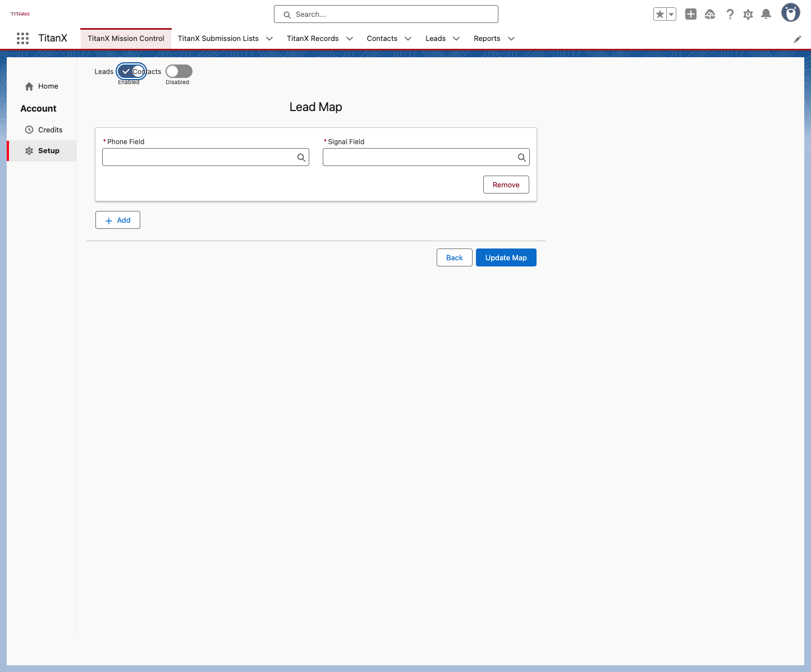
Task: Open the favorites list dropdown arrow
Action: point(671,15)
